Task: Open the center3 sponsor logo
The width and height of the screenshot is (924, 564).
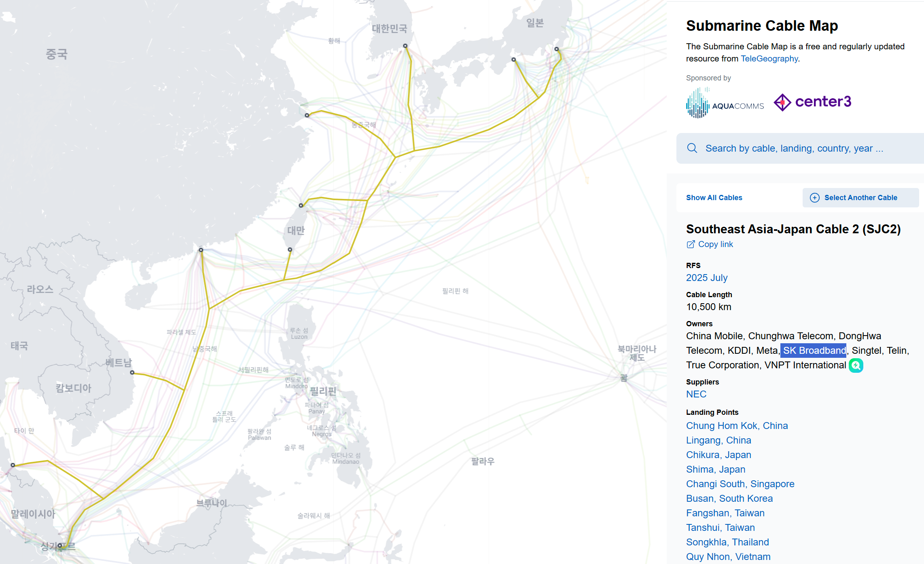Action: 812,102
